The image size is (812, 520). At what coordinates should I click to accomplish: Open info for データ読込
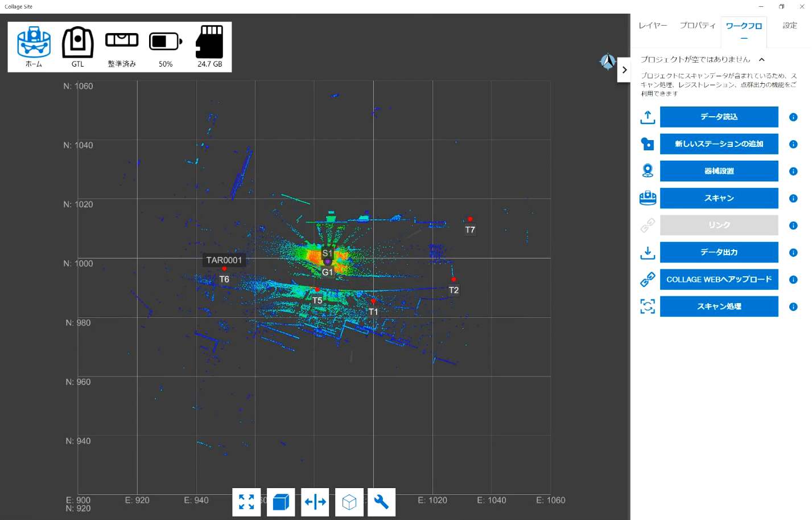(x=793, y=117)
